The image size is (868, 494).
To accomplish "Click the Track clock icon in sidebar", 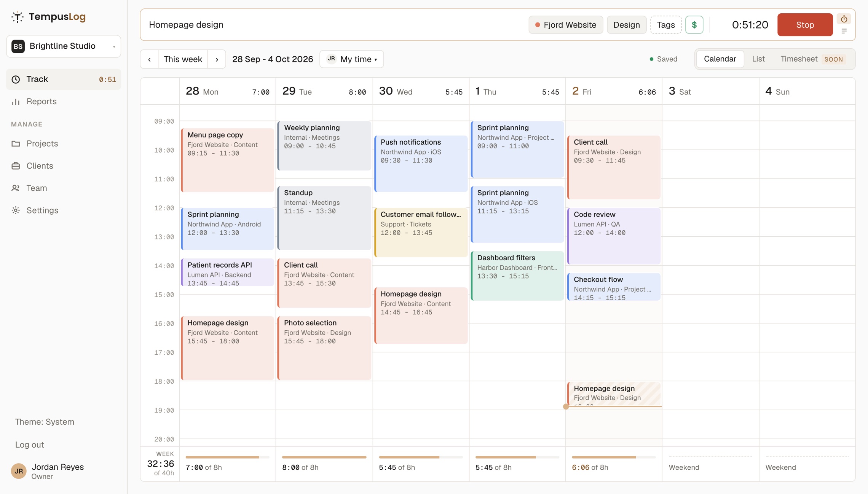I will (16, 79).
